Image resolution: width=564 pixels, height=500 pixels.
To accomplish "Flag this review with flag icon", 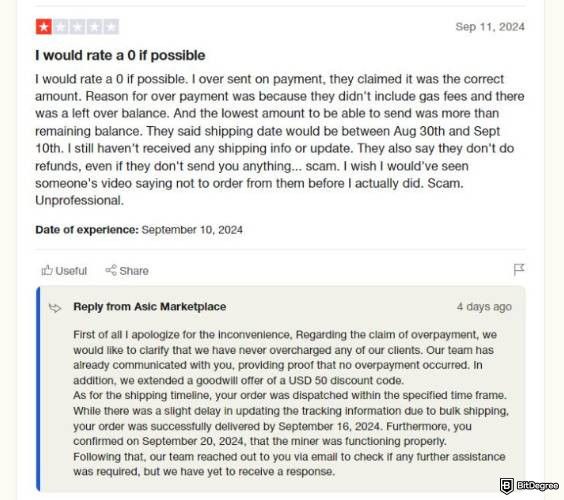I will [x=519, y=269].
